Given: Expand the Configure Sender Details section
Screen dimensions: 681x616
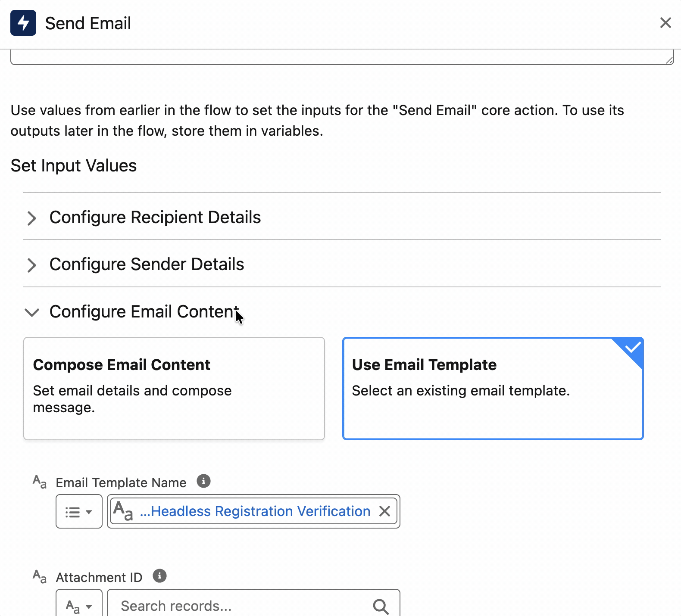Looking at the screenshot, I should (32, 265).
